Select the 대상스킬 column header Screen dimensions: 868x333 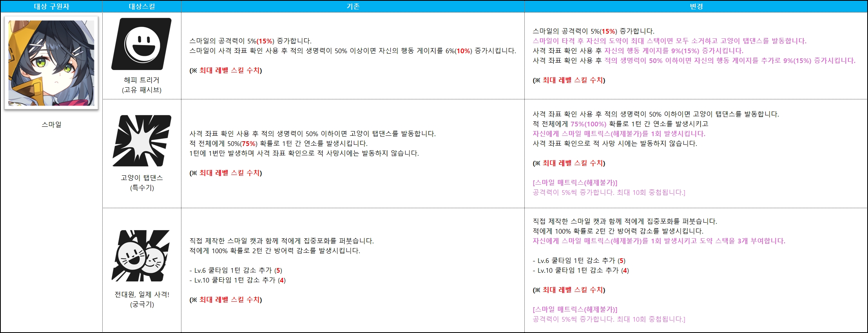tap(142, 6)
